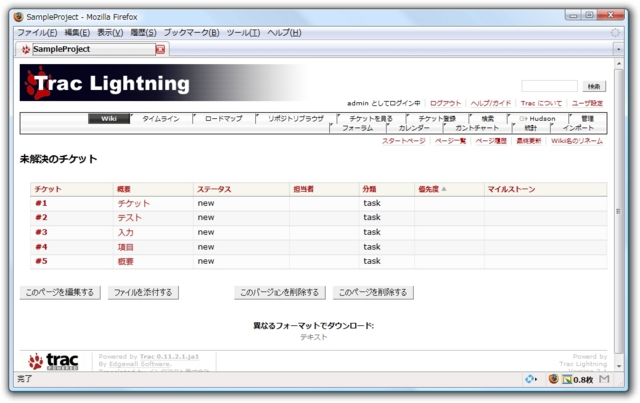Click the このページを削除する button
The width and height of the screenshot is (640, 403).
tap(373, 292)
